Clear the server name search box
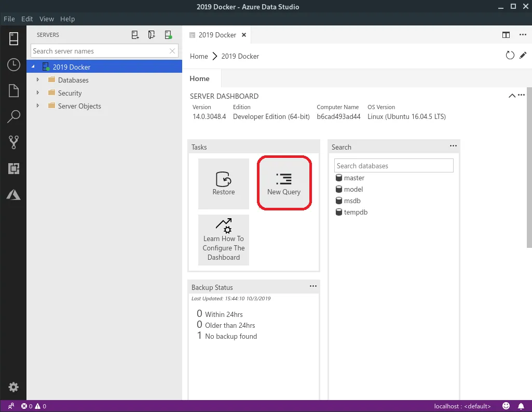 coord(172,51)
